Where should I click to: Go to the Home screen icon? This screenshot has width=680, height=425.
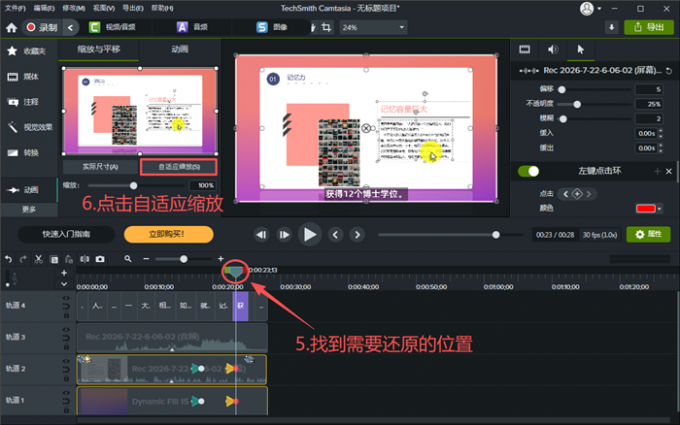11,28
